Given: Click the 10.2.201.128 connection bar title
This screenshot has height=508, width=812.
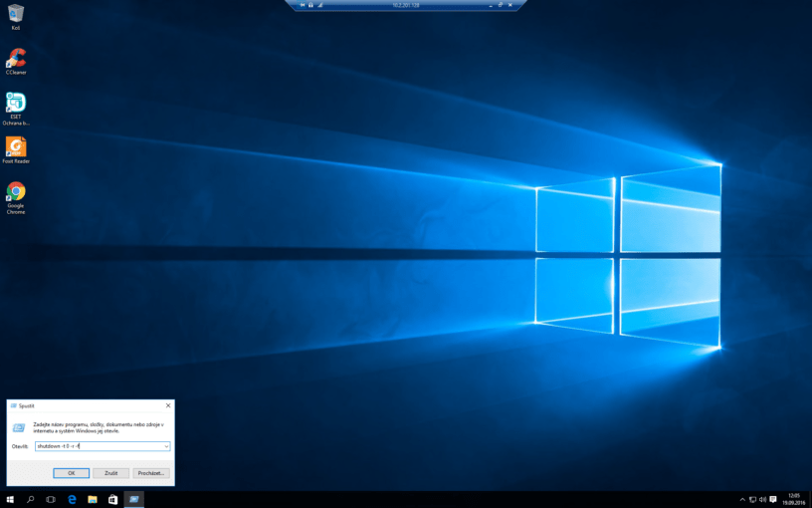Looking at the screenshot, I should tap(405, 5).
